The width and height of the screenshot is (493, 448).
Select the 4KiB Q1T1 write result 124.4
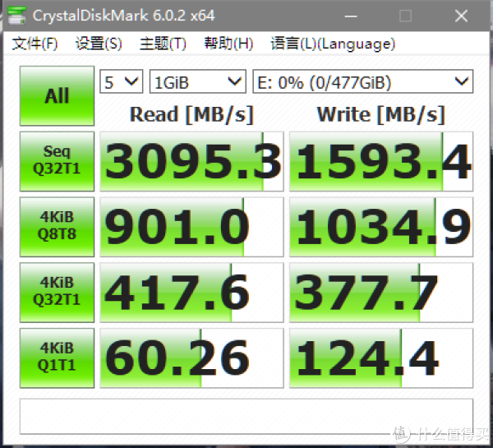coord(381,358)
